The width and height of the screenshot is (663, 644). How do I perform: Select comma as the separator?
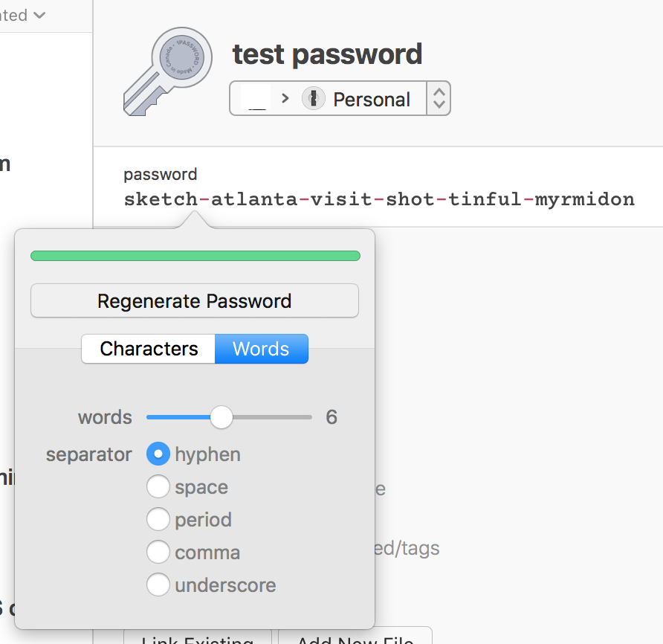pos(158,553)
